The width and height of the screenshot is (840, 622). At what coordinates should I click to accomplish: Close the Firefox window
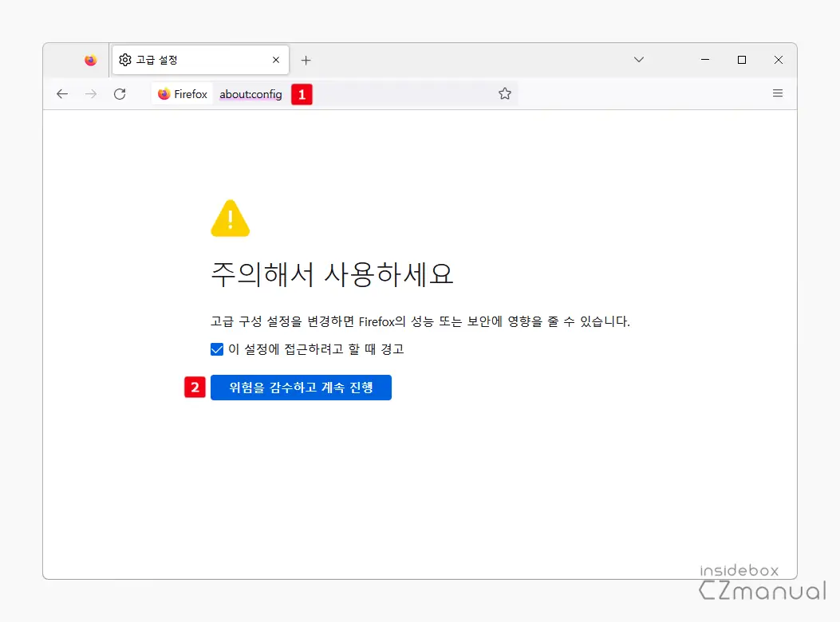(x=778, y=59)
